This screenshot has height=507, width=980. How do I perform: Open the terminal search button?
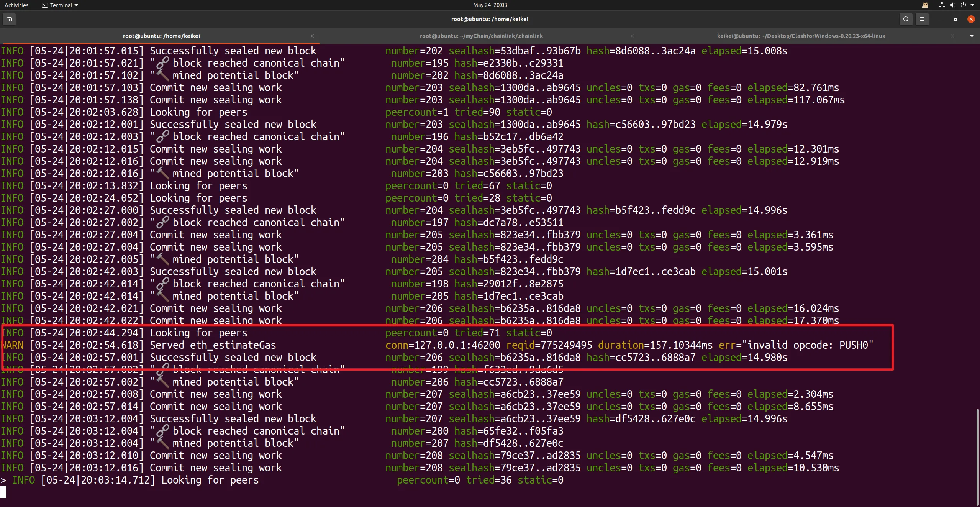click(x=906, y=19)
